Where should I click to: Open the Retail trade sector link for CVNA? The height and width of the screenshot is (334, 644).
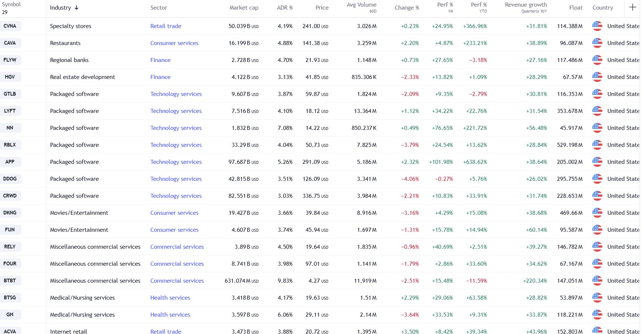point(166,26)
